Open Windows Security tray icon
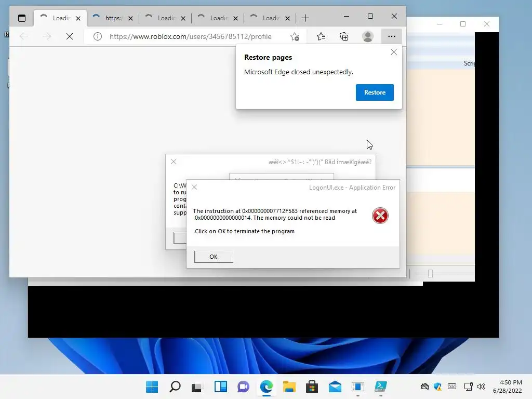This screenshot has width=532, height=399. click(438, 387)
